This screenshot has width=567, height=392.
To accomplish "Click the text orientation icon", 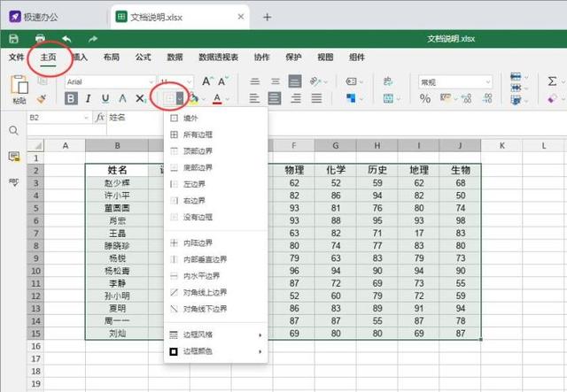I will tap(315, 81).
